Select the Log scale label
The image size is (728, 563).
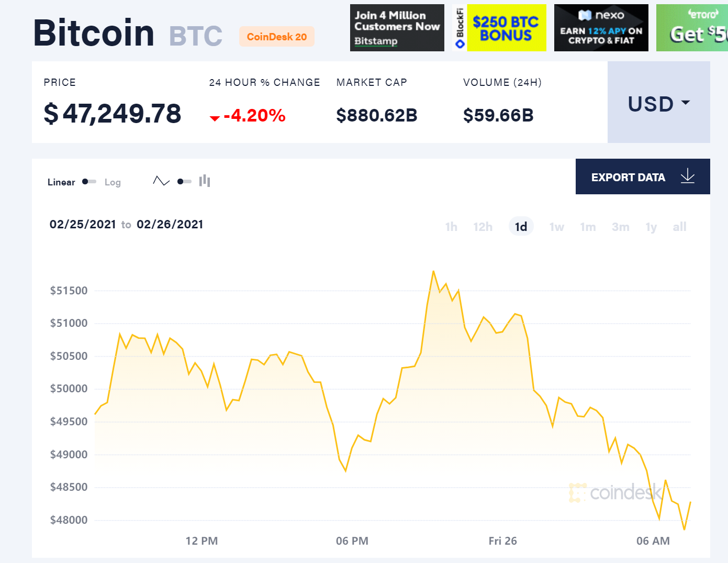pos(113,182)
